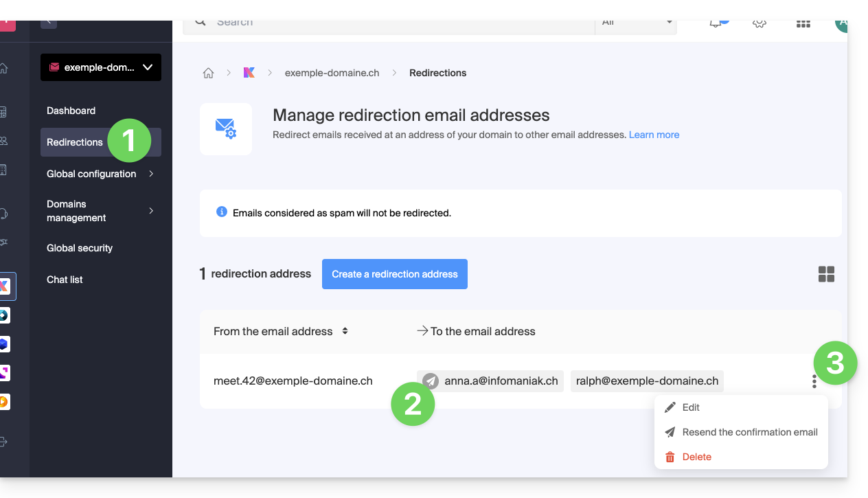This screenshot has height=498, width=868.
Task: Switch to grid view layout icon
Action: pyautogui.click(x=826, y=274)
